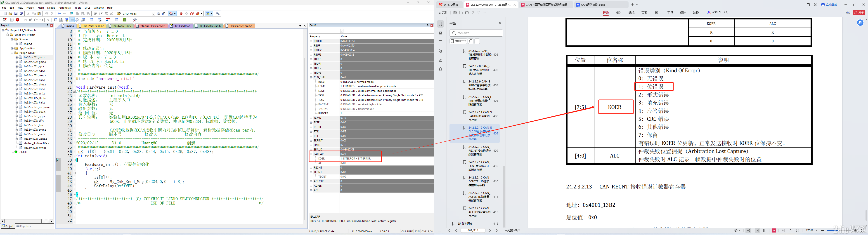This screenshot has width=868, height=235.
Task: Open the Peripherals menu in µVision
Action: tap(65, 7)
